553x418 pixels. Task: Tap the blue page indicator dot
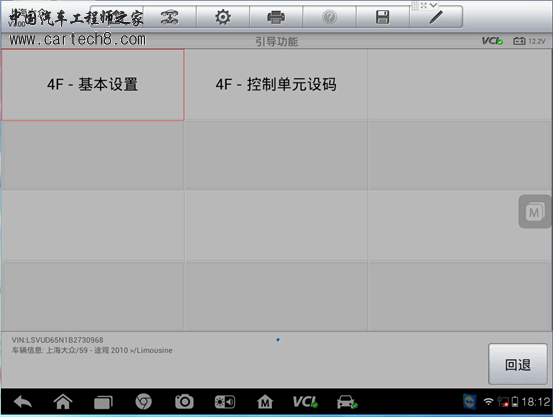pos(278,340)
